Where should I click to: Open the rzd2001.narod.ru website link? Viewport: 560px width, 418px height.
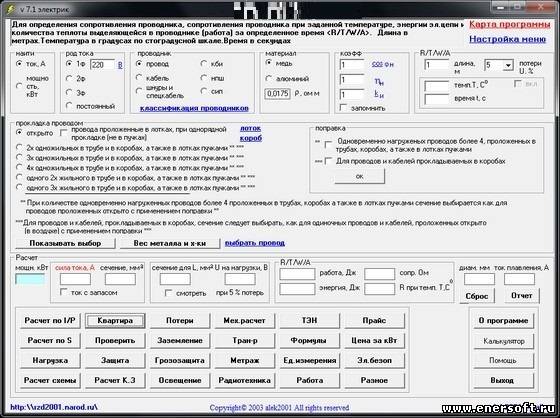click(54, 407)
